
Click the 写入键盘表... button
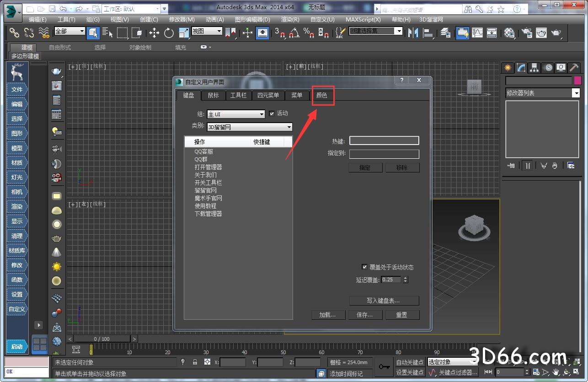384,301
